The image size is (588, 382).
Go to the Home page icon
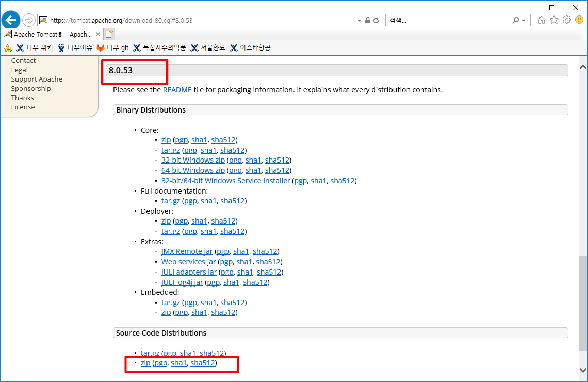pyautogui.click(x=542, y=20)
